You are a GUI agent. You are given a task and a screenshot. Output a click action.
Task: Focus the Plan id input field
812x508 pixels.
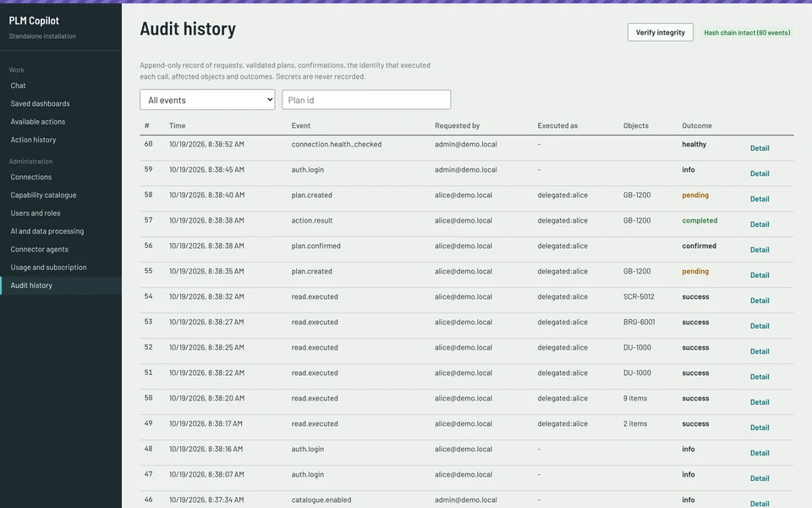pos(366,100)
